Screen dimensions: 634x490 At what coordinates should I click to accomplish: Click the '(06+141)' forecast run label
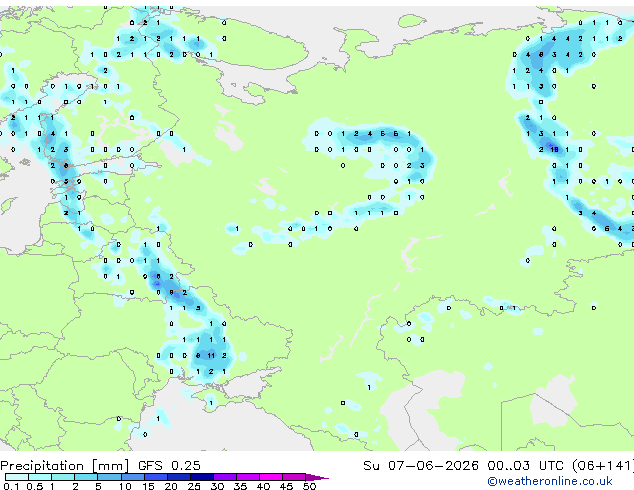(602, 466)
